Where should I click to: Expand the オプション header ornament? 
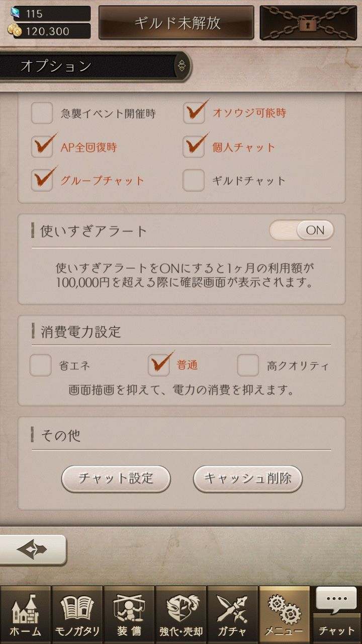click(182, 66)
